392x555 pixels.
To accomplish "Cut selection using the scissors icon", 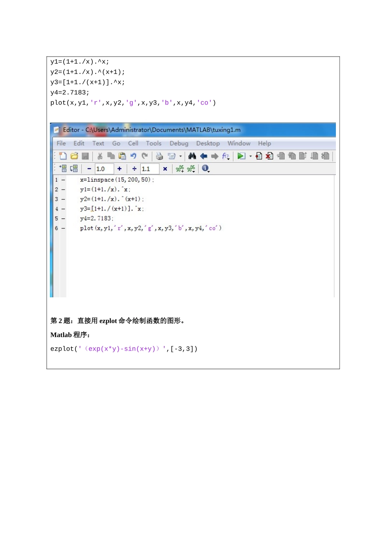I will click(x=100, y=156).
